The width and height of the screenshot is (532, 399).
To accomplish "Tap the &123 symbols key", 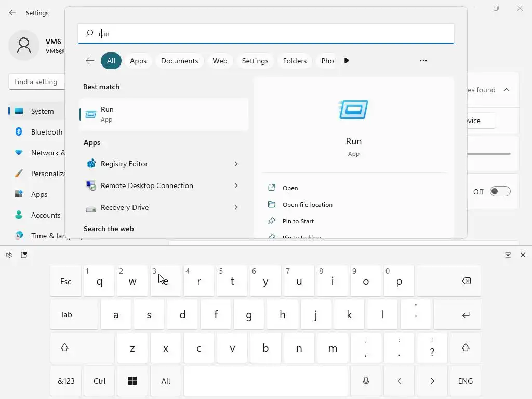I will pyautogui.click(x=66, y=381).
